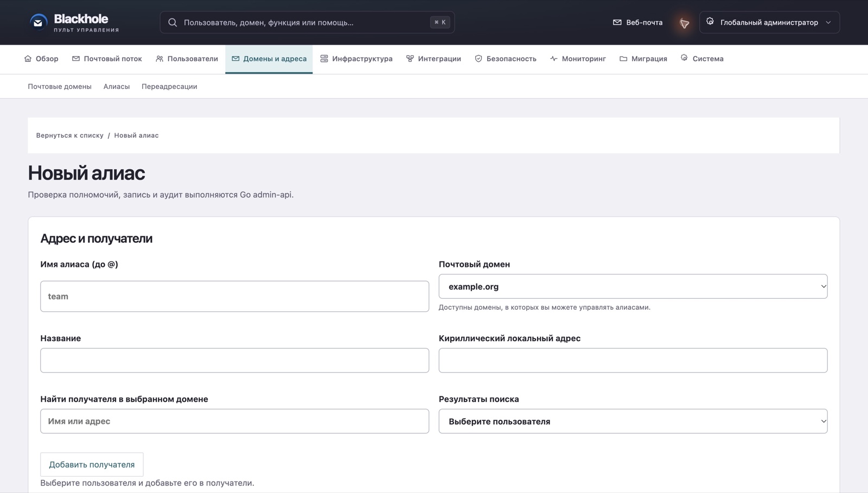The image size is (868, 493).
Task: Open the Веб-почта link label
Action: [x=644, y=22]
